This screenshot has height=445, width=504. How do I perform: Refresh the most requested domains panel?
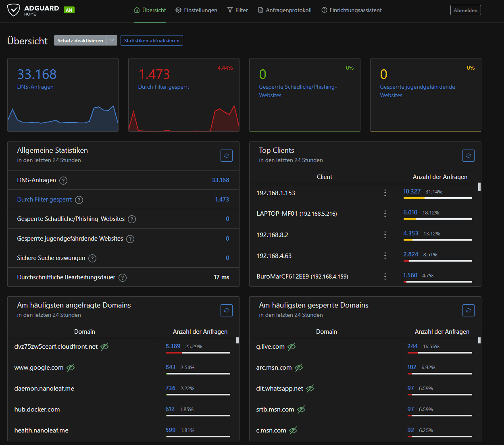[x=227, y=310]
